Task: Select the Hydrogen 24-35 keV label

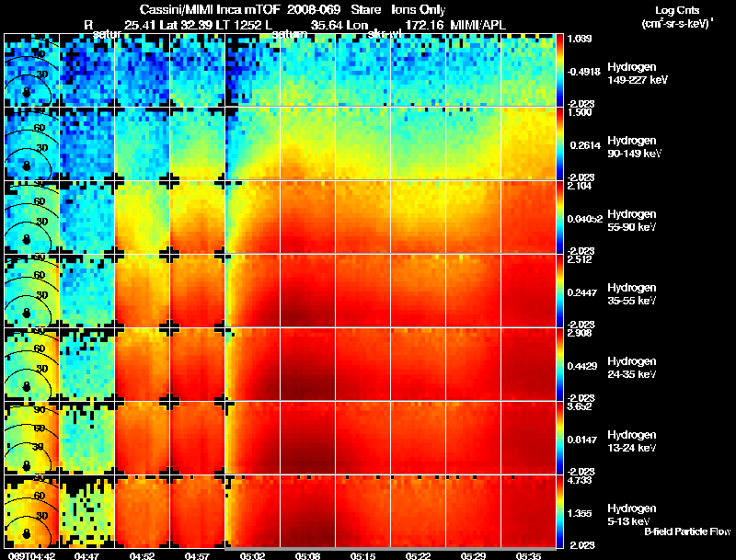Action: coord(632,368)
